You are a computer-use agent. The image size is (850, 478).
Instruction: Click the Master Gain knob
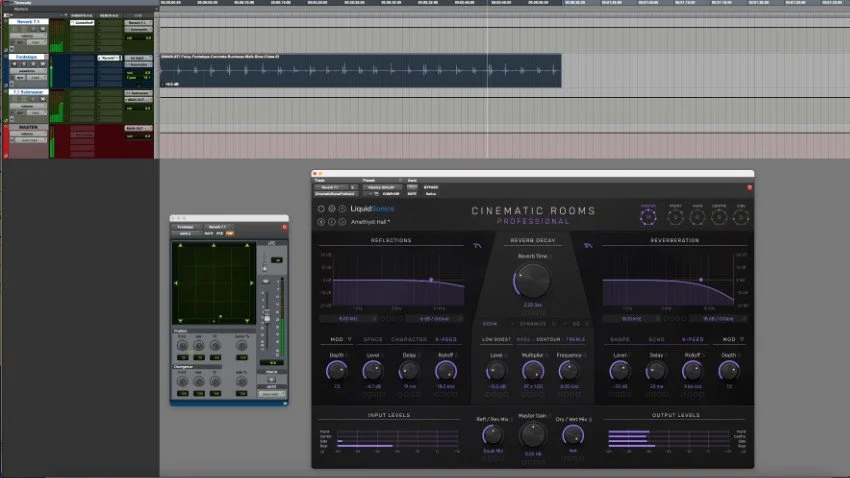pos(532,435)
